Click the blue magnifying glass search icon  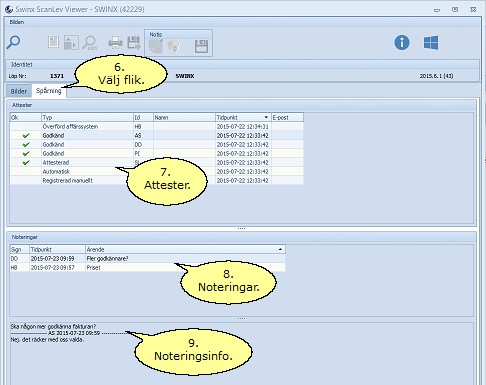(x=13, y=42)
